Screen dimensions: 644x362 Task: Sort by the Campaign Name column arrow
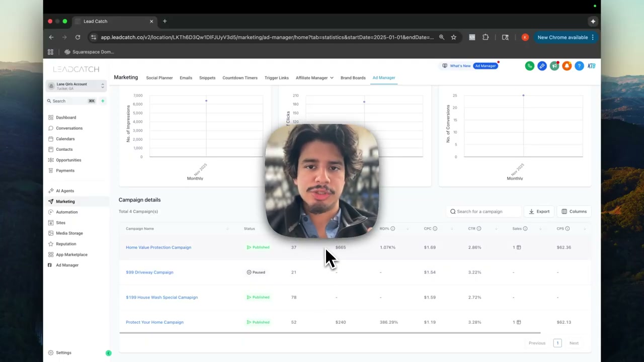pyautogui.click(x=227, y=229)
